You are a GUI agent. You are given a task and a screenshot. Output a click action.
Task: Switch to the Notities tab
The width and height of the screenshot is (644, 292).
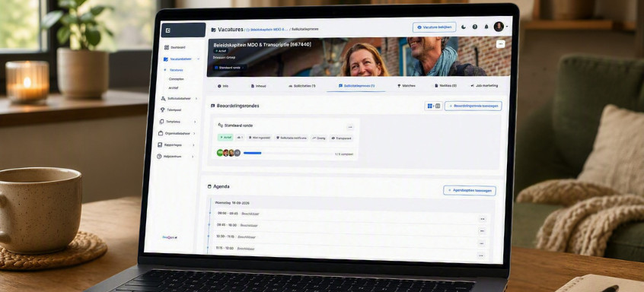[445, 86]
